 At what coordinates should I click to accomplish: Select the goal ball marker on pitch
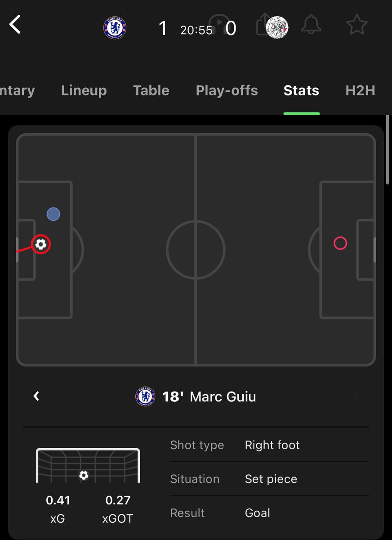click(x=41, y=244)
